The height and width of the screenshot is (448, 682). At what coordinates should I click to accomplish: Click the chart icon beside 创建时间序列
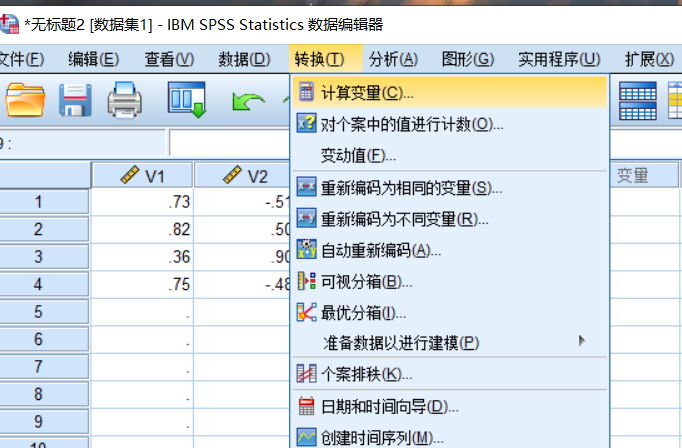pos(306,437)
